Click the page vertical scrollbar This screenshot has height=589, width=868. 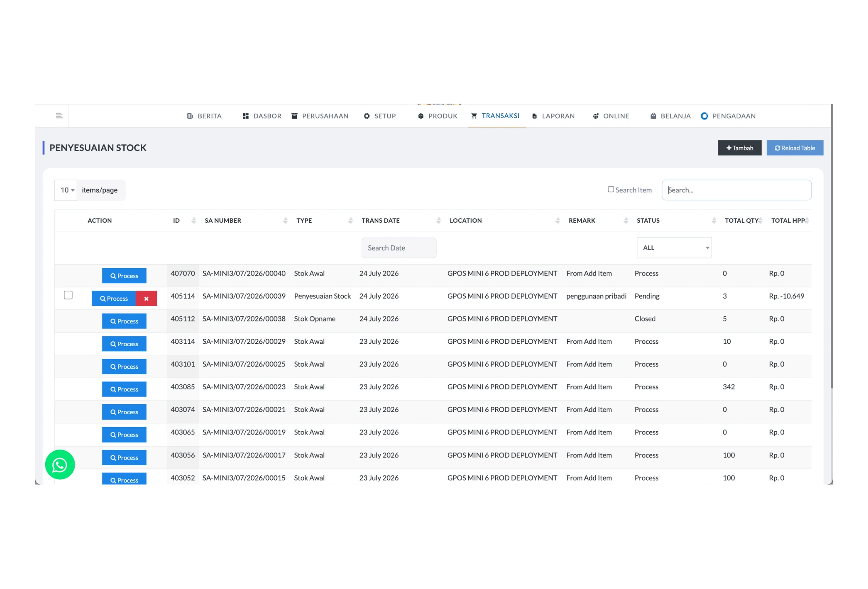(832, 246)
